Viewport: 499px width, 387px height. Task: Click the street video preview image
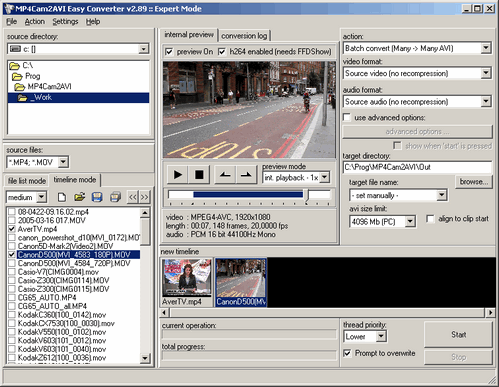249,110
